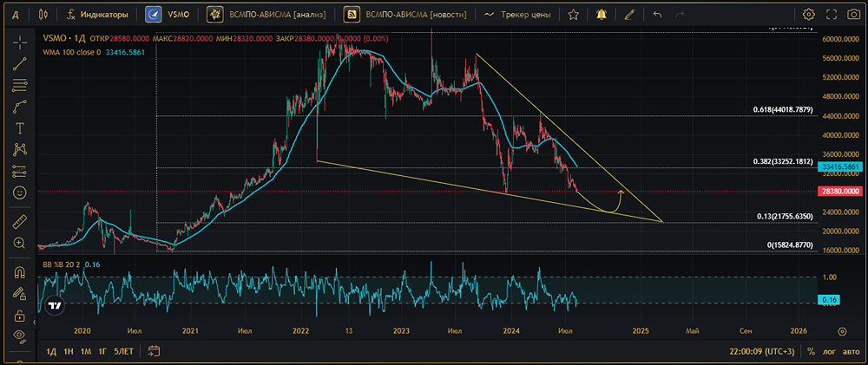
Task: Click the 0.382(33252.1812) Fibonacci level label
Action: (x=783, y=161)
